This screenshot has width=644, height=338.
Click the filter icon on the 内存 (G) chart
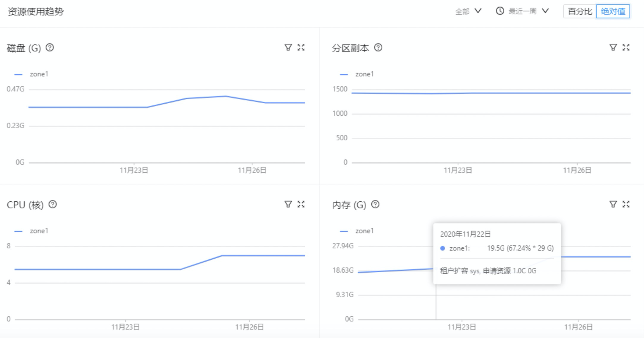[x=613, y=204]
